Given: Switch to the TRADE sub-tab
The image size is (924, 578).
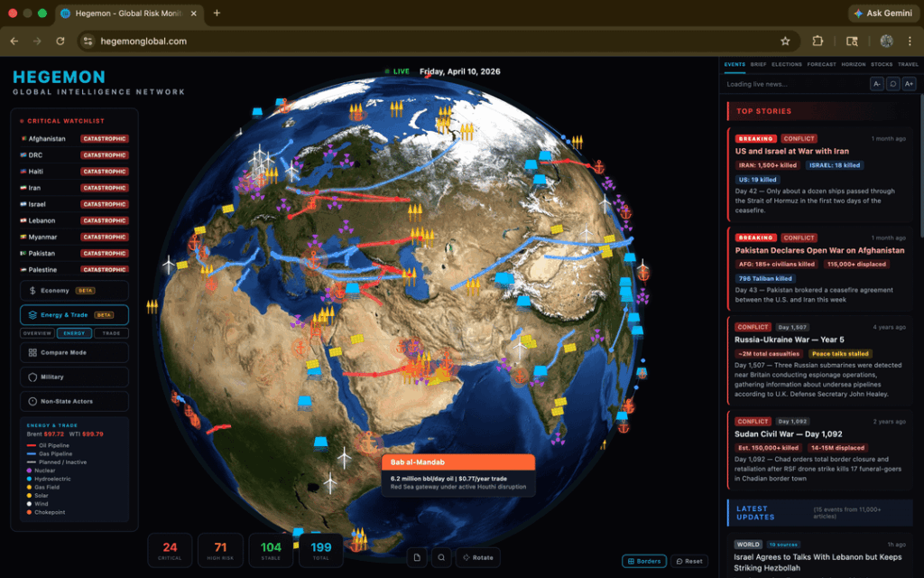Looking at the screenshot, I should (x=112, y=333).
